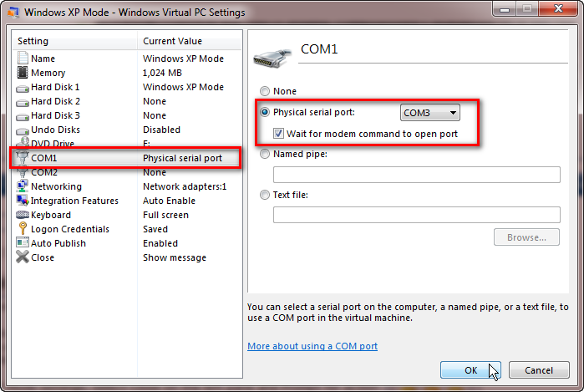Screen dimensions: 584x392
Task: Select the Text file radio button
Action: click(x=265, y=195)
